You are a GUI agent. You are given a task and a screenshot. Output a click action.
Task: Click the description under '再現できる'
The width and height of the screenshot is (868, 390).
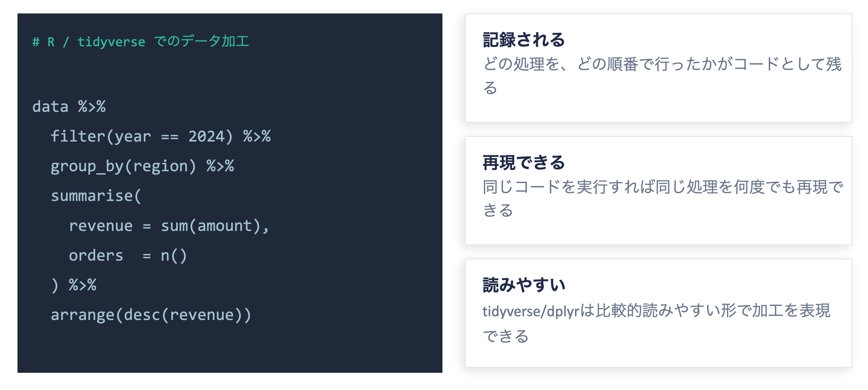[663, 198]
